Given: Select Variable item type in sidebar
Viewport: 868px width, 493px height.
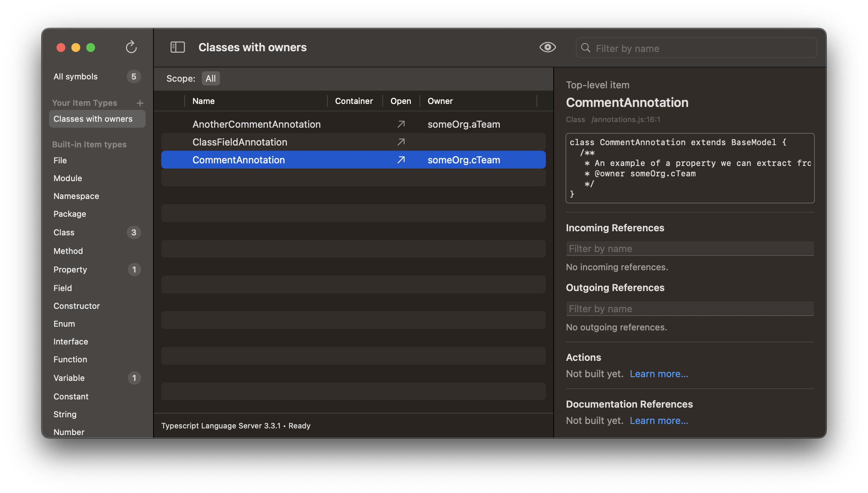Looking at the screenshot, I should (x=69, y=378).
